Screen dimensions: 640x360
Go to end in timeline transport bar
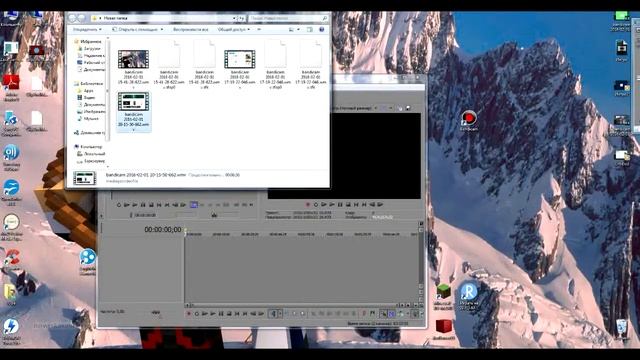pyautogui.click(x=245, y=313)
